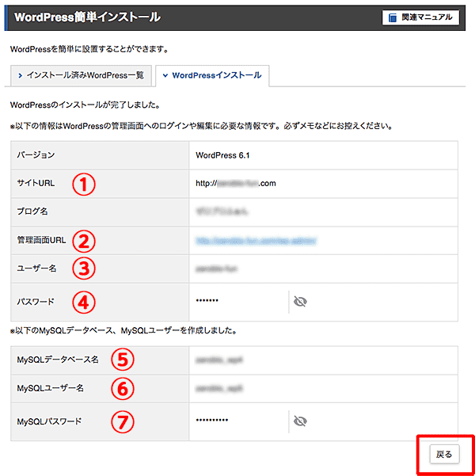
Task: Click chevron beside WordPressインストール tab
Action: pos(165,75)
